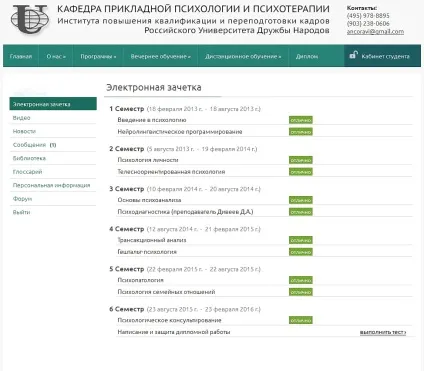Image resolution: width=424 pixels, height=371 pixels.
Task: Expand the Вечернее обучение dropdown menu
Action: [160, 56]
